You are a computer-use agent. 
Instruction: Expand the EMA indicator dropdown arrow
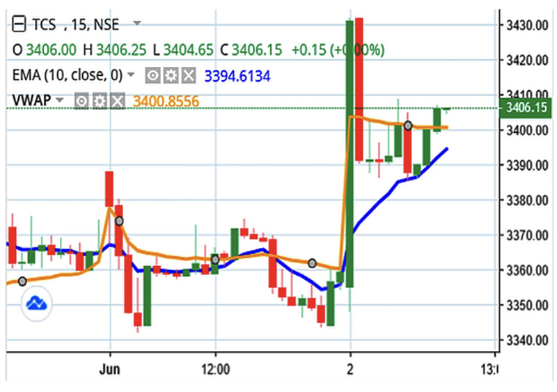[132, 74]
